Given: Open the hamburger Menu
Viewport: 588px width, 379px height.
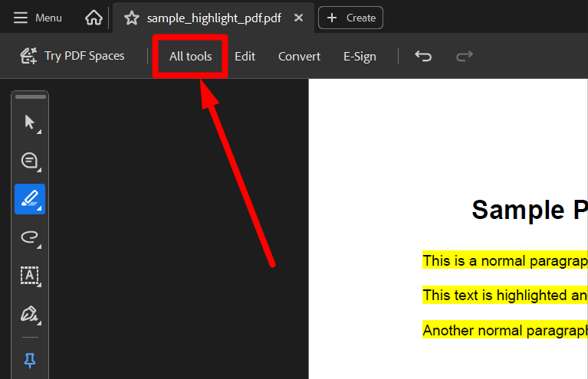Looking at the screenshot, I should tap(38, 18).
